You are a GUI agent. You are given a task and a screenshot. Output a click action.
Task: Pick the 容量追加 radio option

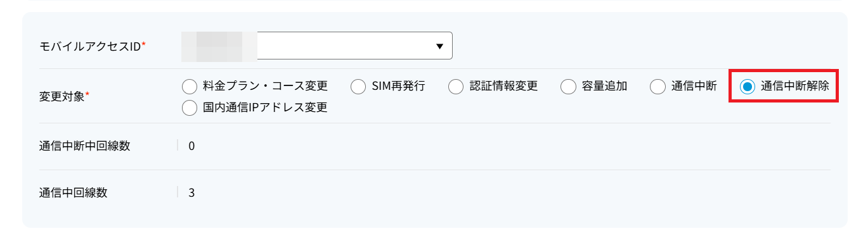pos(568,87)
